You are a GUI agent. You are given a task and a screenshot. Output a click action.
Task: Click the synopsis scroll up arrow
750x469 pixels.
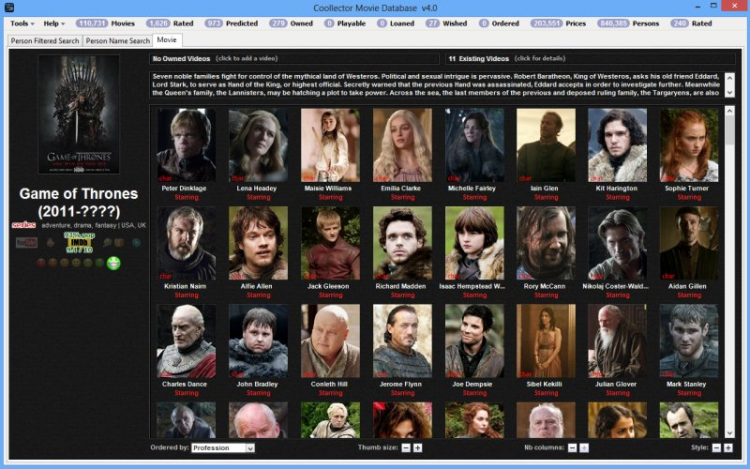729,77
